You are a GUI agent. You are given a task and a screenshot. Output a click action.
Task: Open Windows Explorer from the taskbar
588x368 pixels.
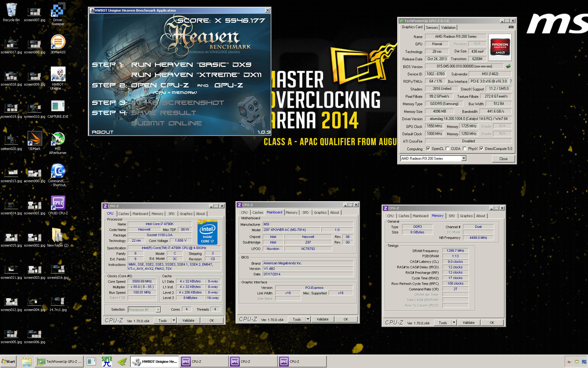click(27, 362)
